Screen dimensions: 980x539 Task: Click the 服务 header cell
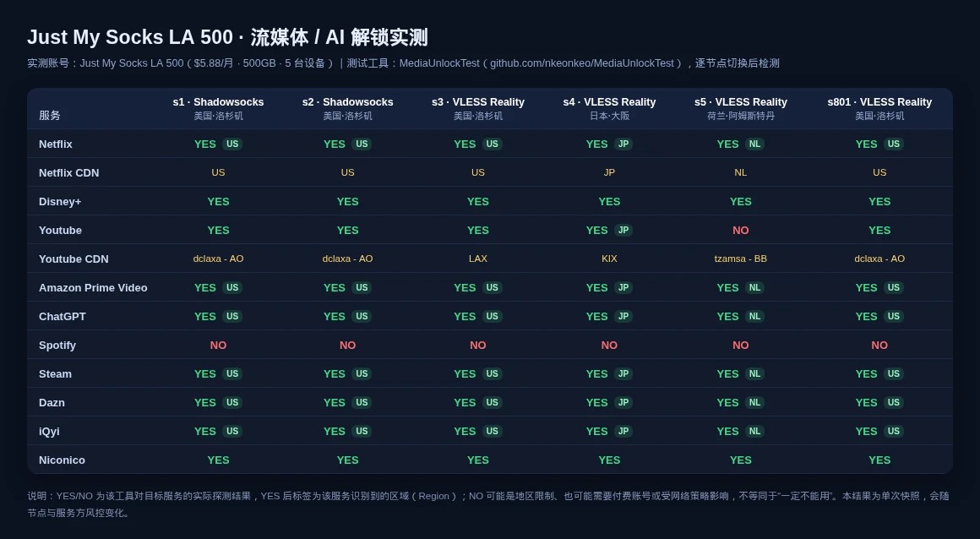tap(49, 115)
